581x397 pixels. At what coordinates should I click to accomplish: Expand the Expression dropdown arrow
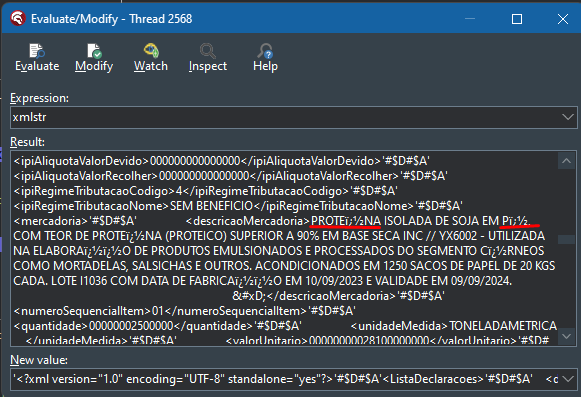click(567, 117)
